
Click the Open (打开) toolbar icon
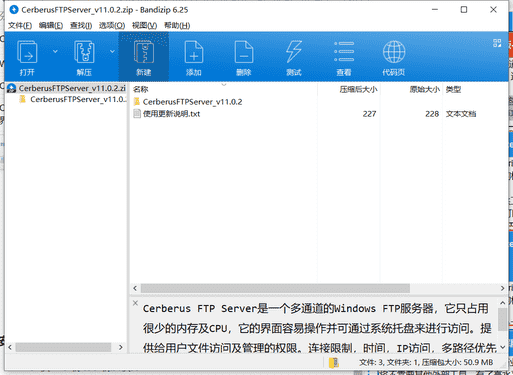pos(27,52)
